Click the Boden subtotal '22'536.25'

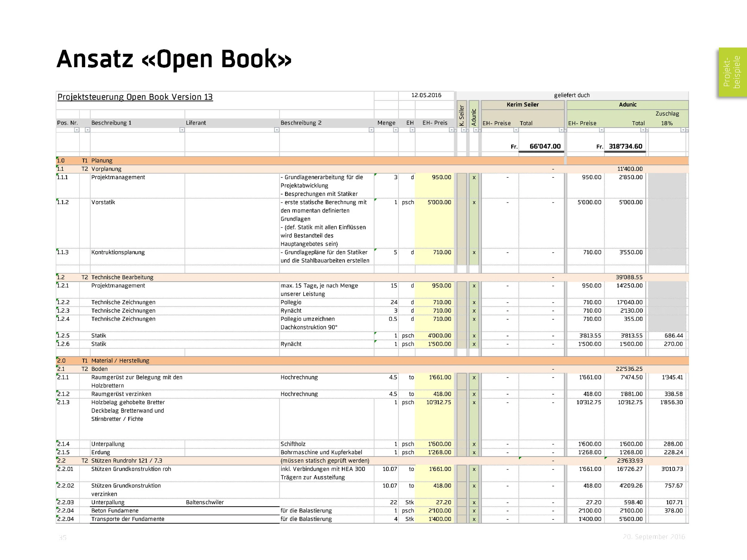[x=629, y=369]
